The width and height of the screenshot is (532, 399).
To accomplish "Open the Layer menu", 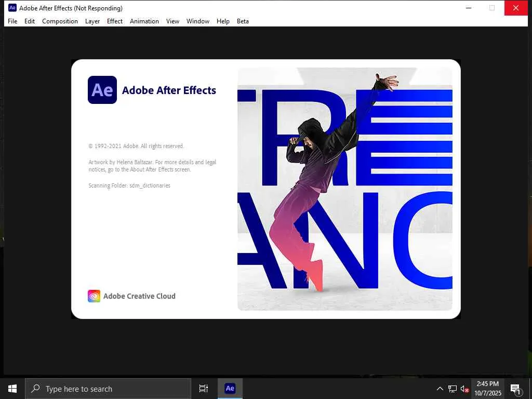I will 92,21.
